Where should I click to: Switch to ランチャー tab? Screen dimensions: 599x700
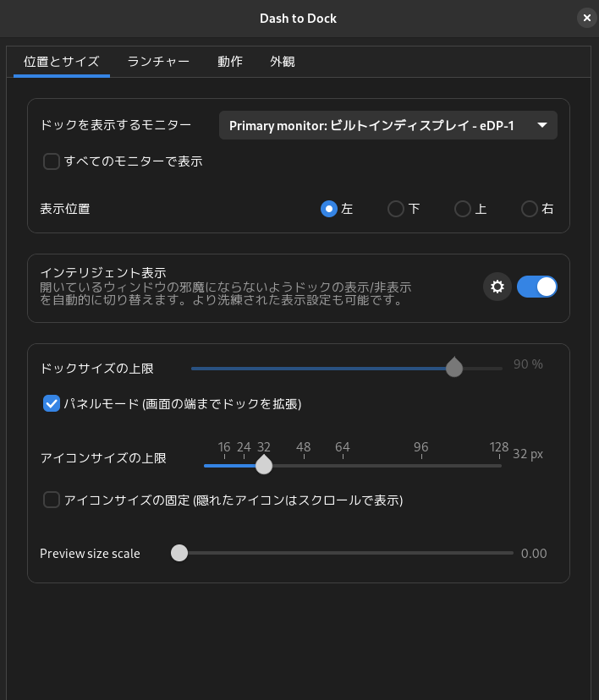click(158, 62)
